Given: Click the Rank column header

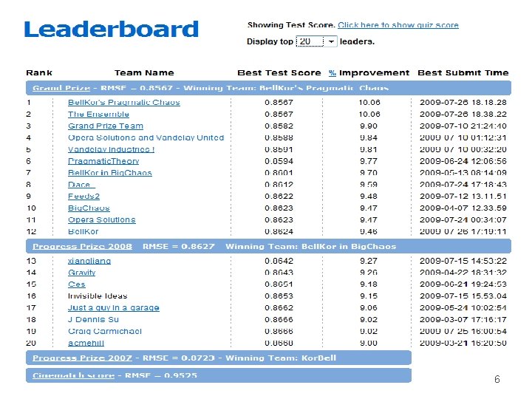Looking at the screenshot, I should tap(39, 72).
